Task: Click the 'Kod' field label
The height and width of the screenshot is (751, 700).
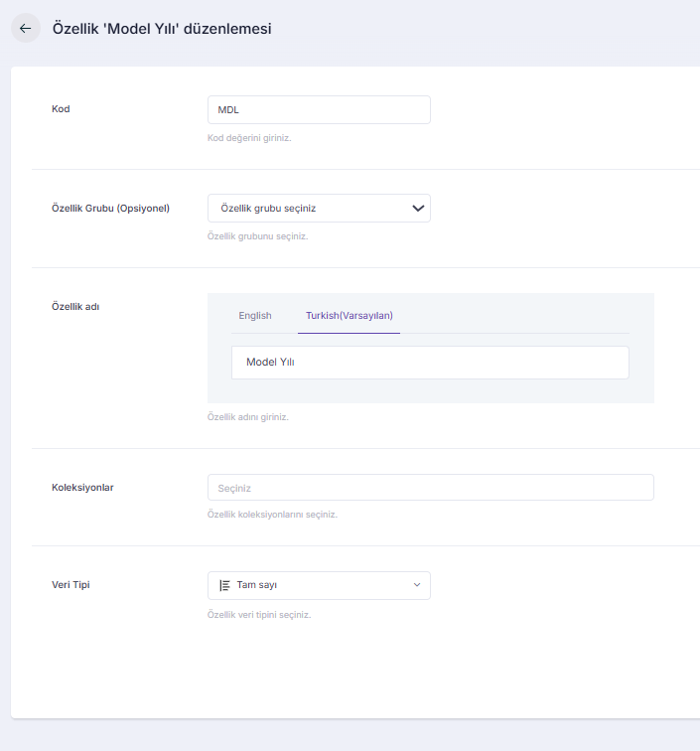Action: tap(61, 109)
